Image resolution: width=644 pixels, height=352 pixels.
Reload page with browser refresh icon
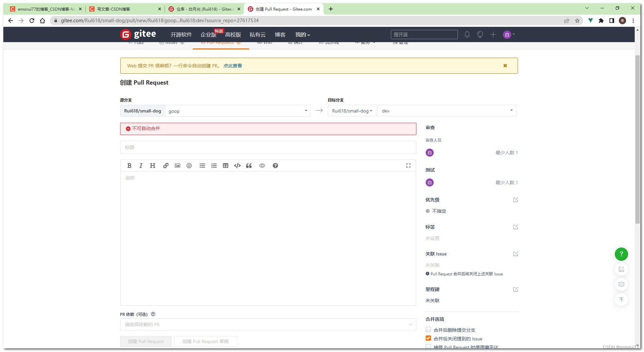tap(32, 21)
